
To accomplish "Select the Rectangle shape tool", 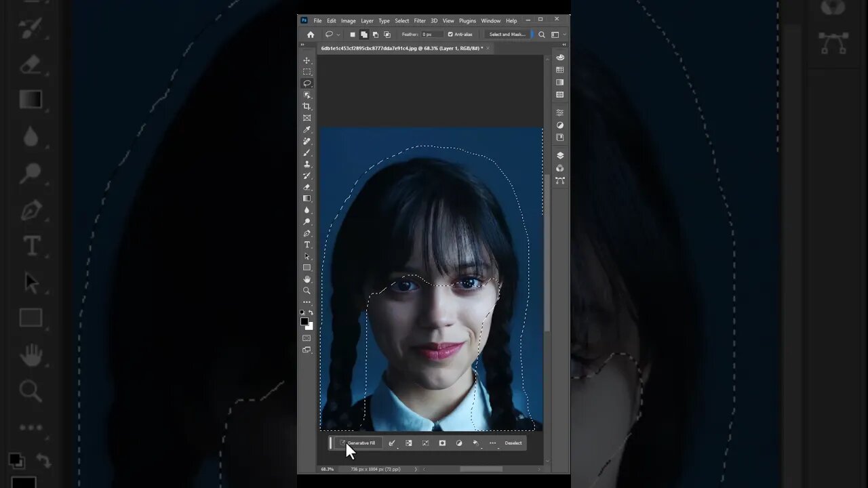I will 307,268.
